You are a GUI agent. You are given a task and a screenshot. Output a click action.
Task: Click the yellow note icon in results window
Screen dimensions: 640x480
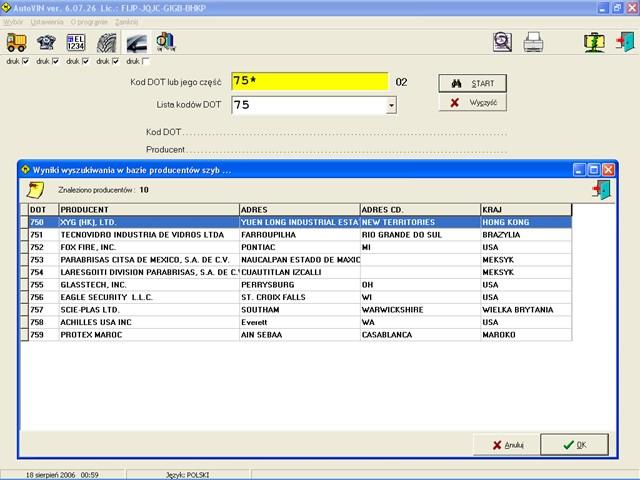35,190
